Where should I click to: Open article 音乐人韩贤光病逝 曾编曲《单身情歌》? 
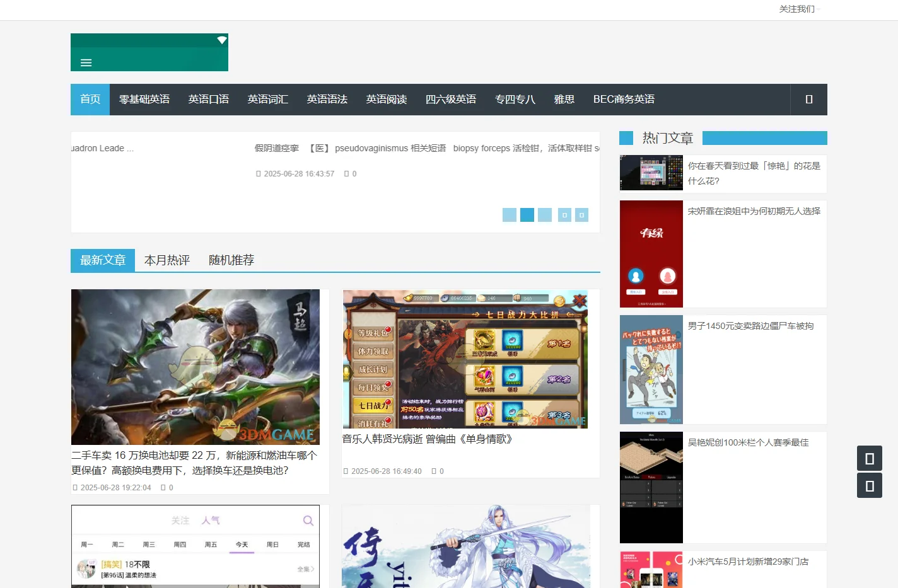point(428,439)
